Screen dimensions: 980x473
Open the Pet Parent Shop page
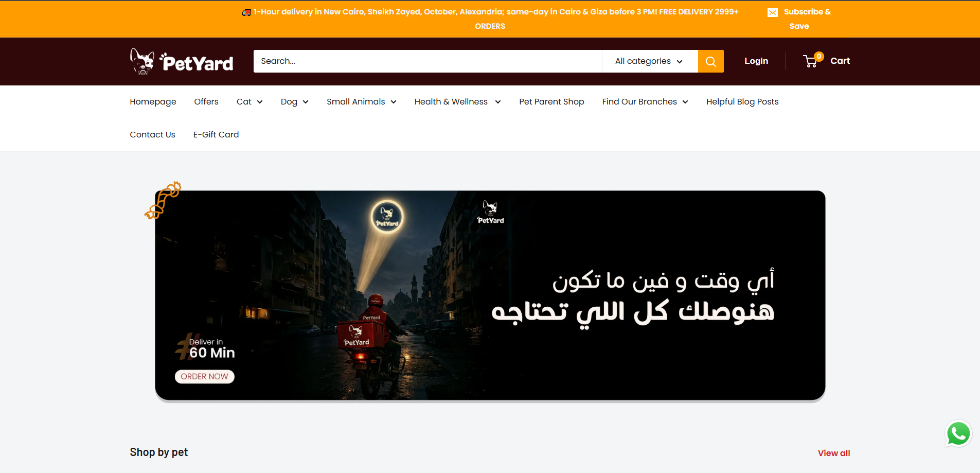click(551, 101)
